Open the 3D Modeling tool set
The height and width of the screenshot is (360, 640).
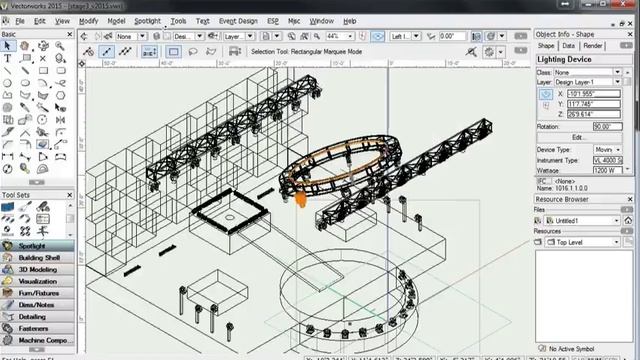click(38, 270)
